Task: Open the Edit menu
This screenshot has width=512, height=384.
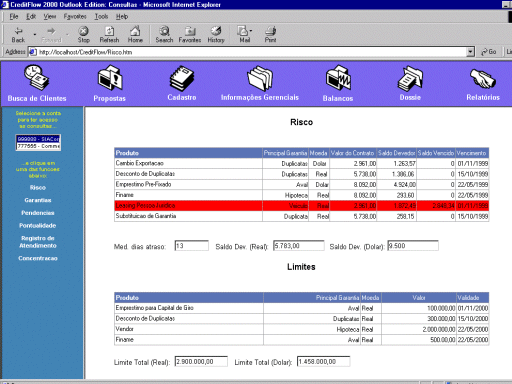Action: [x=31, y=16]
